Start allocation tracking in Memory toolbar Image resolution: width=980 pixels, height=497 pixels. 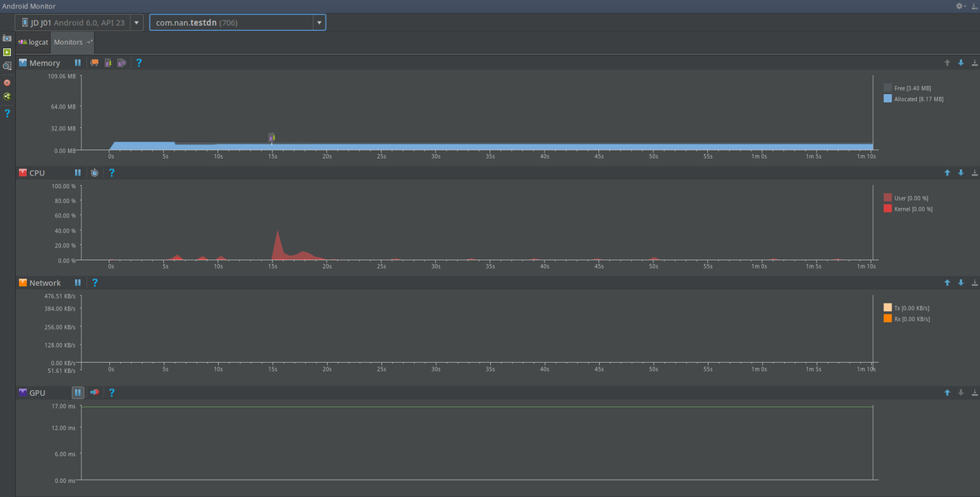pos(122,62)
